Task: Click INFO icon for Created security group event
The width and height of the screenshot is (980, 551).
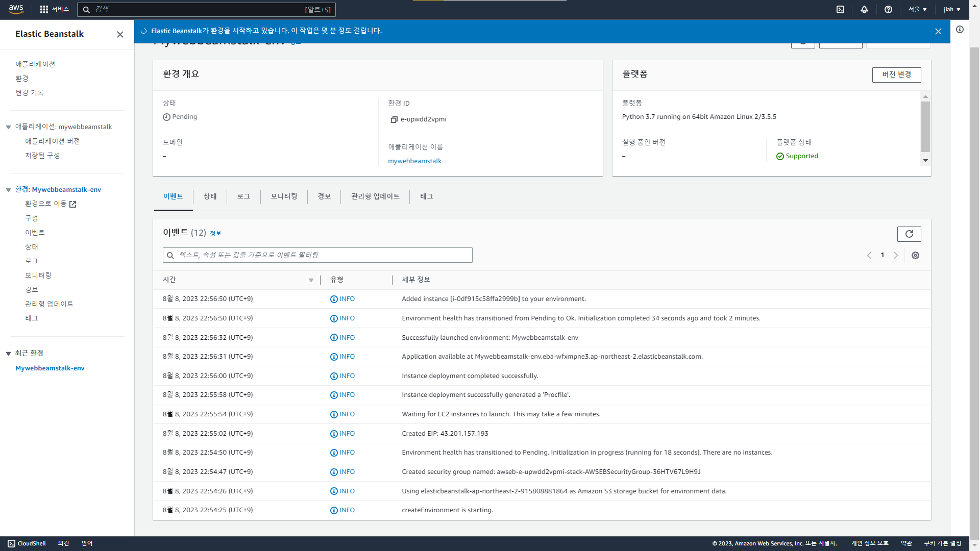Action: (334, 472)
